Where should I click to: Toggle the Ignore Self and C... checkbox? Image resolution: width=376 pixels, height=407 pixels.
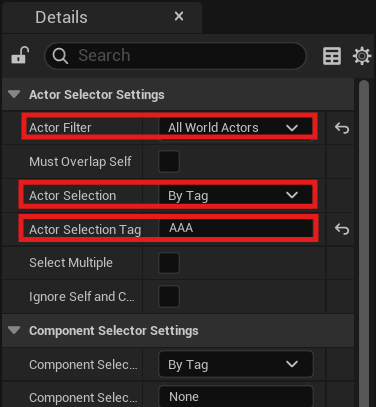coord(169,296)
